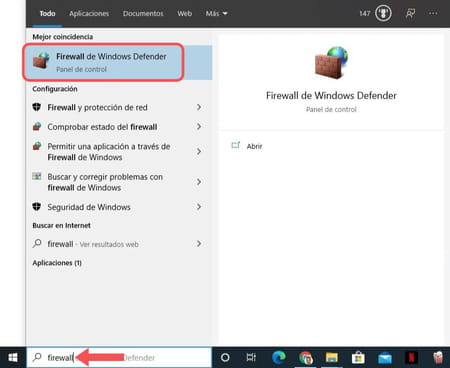Open the Windows Start menu
This screenshot has width=450, height=368.
[x=13, y=358]
